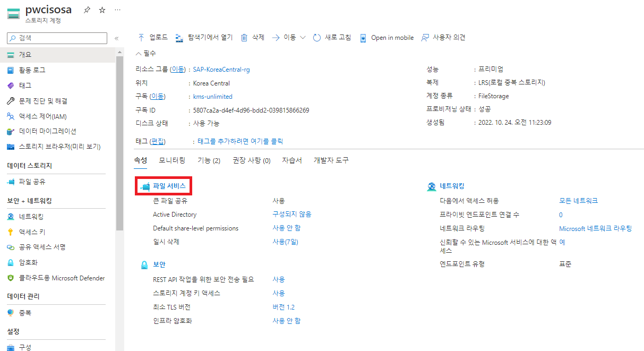644x351 pixels.
Task: Click 태그를 추가하려면 여기를 클릭 link
Action: pos(241,141)
